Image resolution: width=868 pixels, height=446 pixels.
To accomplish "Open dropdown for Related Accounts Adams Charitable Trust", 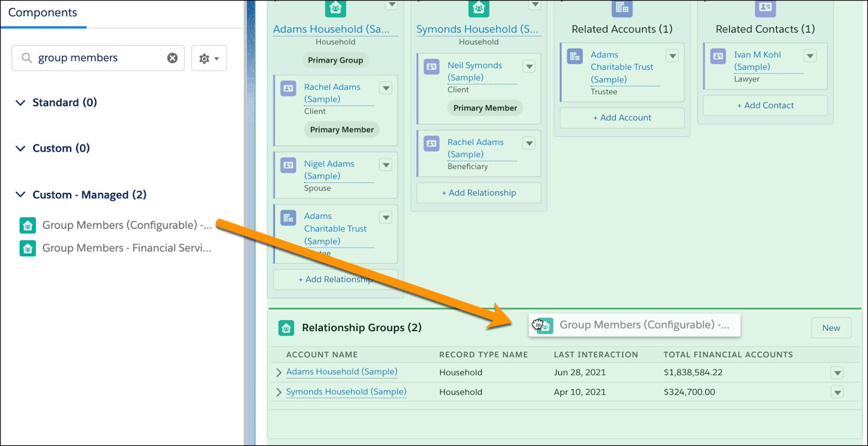I will [673, 56].
